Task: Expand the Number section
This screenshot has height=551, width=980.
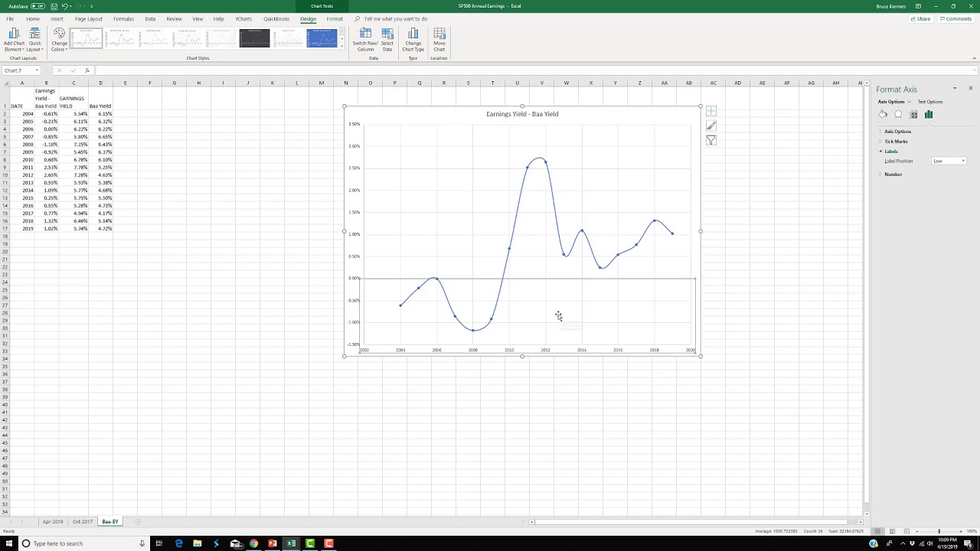Action: [x=891, y=174]
